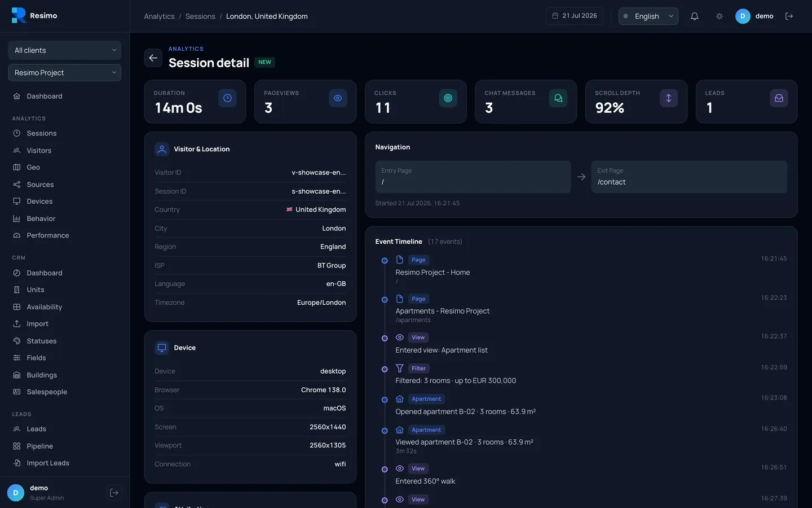Click the Scroll Depth arrows icon
812x508 pixels.
tap(669, 98)
